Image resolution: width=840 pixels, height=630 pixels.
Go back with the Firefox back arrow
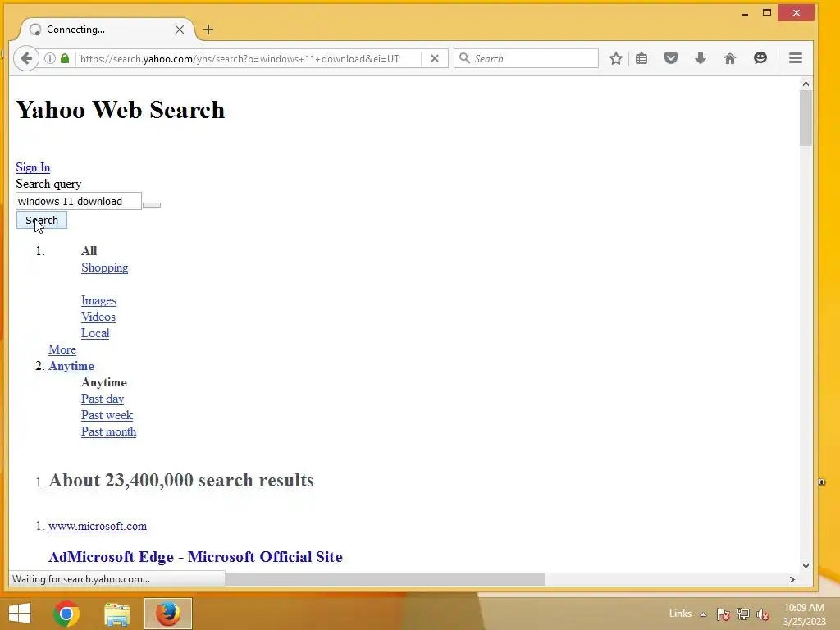pos(26,58)
